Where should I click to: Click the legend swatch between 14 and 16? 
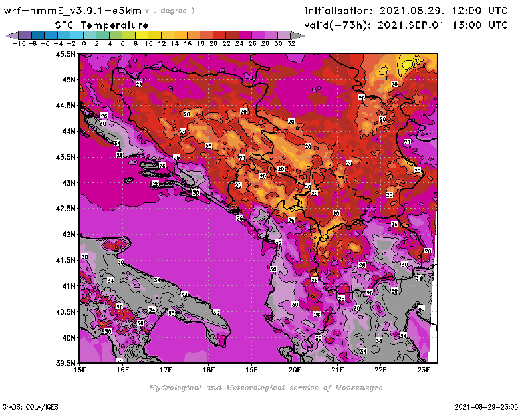tap(180, 36)
